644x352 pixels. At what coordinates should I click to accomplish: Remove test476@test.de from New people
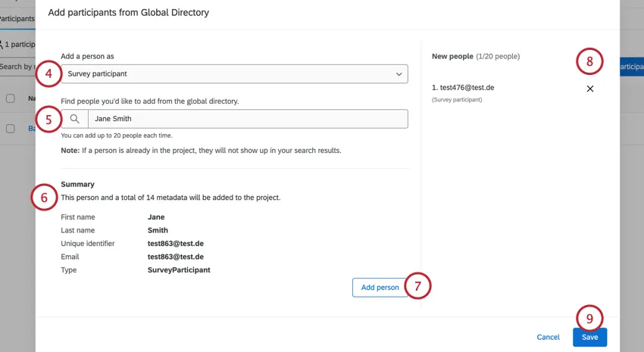[x=590, y=89]
